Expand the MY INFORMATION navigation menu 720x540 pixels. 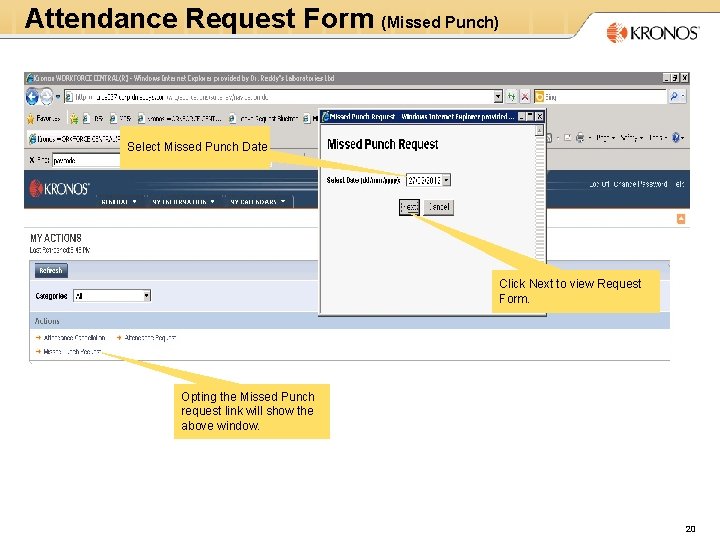(183, 202)
